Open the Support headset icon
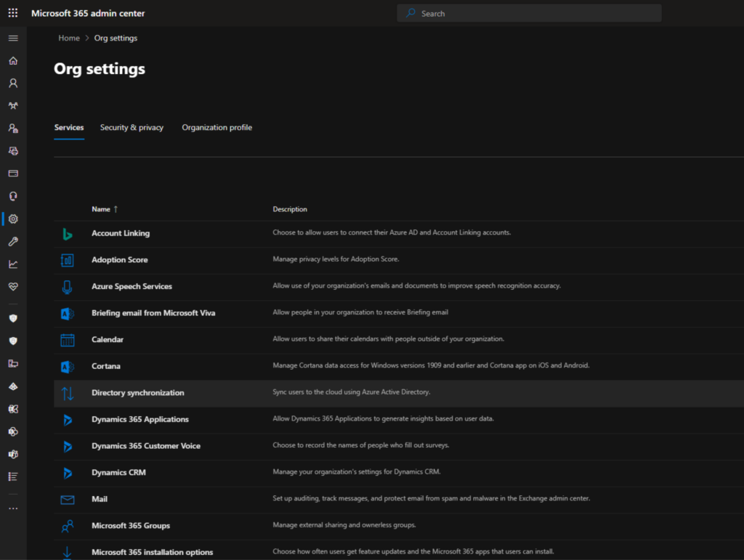744x560 pixels. [x=13, y=196]
